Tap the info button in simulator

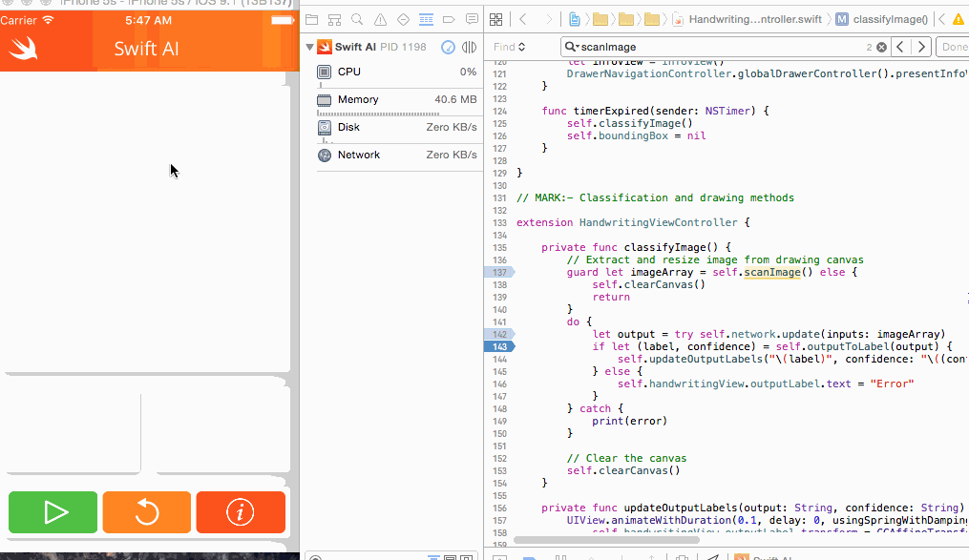(241, 512)
